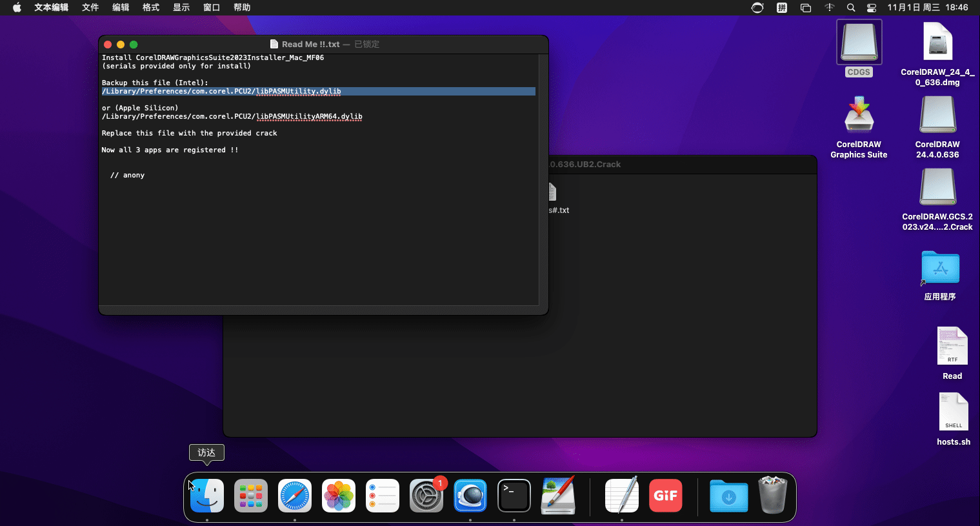Click the 拼 input method icon
This screenshot has width=980, height=526.
(782, 8)
